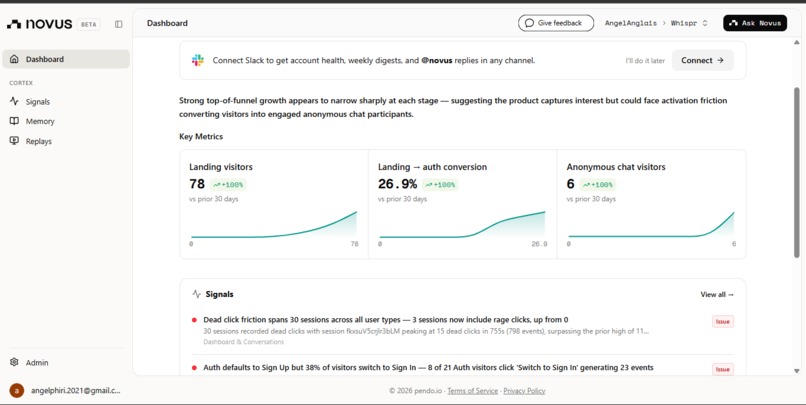Open the Terms of Service link
Viewport: 806px width, 405px height.
click(472, 391)
